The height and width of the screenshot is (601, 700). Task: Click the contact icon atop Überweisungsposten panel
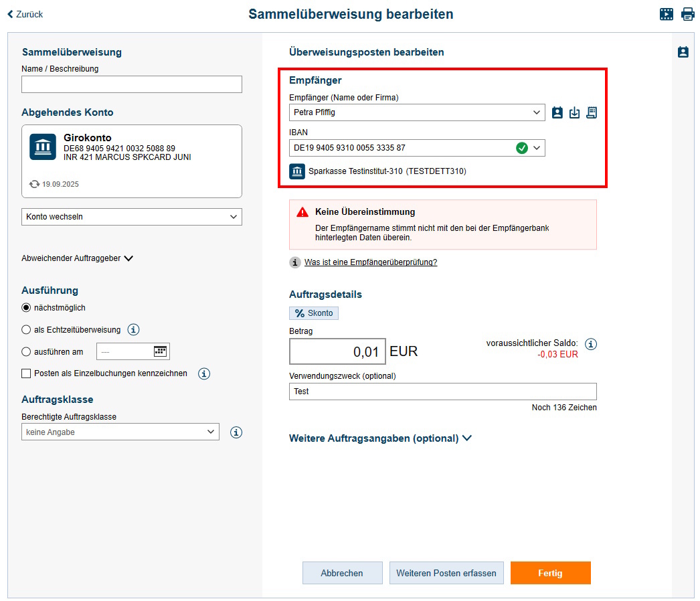(x=683, y=52)
